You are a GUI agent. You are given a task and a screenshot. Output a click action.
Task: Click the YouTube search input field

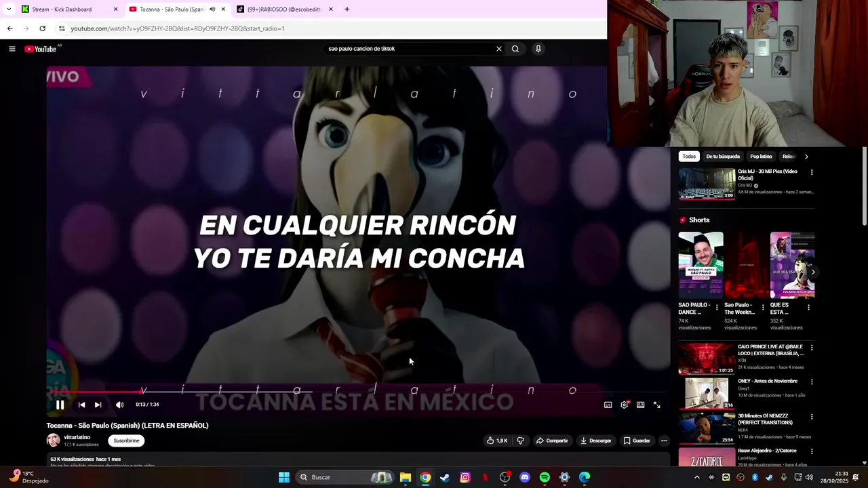coord(409,49)
